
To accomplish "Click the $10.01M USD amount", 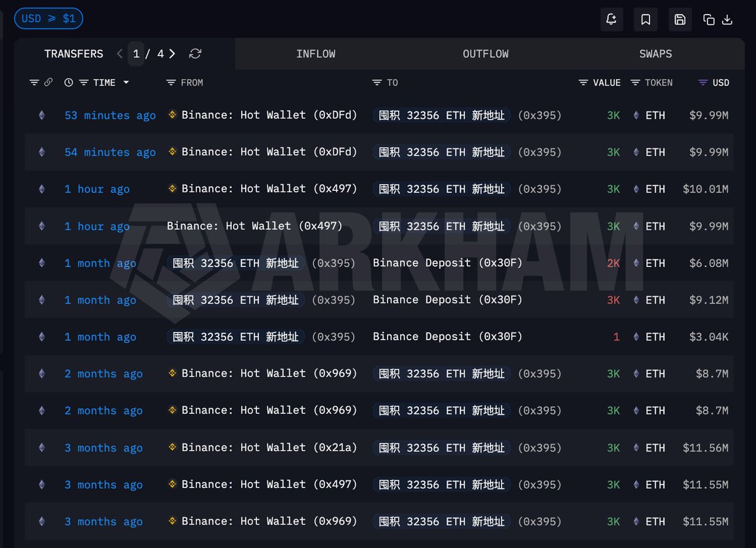I will pyautogui.click(x=706, y=189).
